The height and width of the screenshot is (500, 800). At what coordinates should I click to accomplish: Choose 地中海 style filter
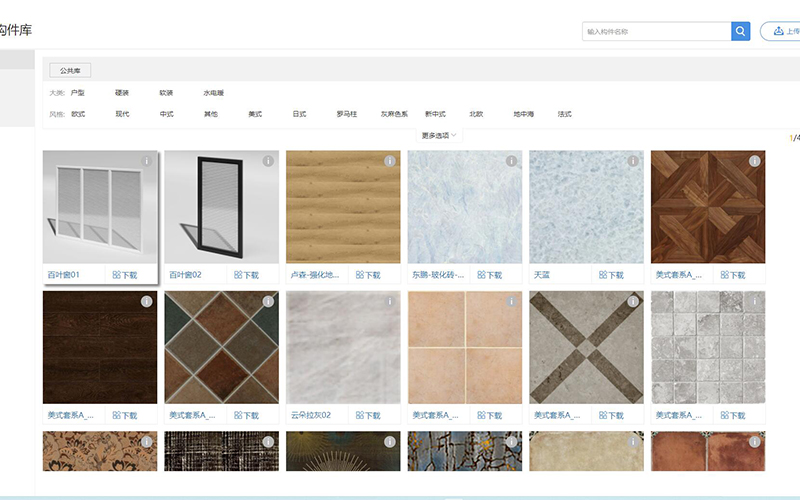click(524, 114)
